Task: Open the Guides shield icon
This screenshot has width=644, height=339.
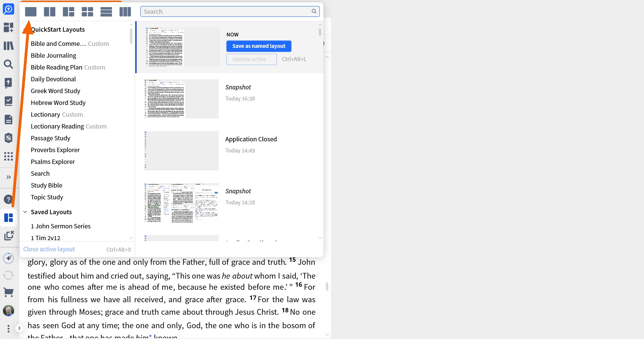Action: tap(8, 138)
